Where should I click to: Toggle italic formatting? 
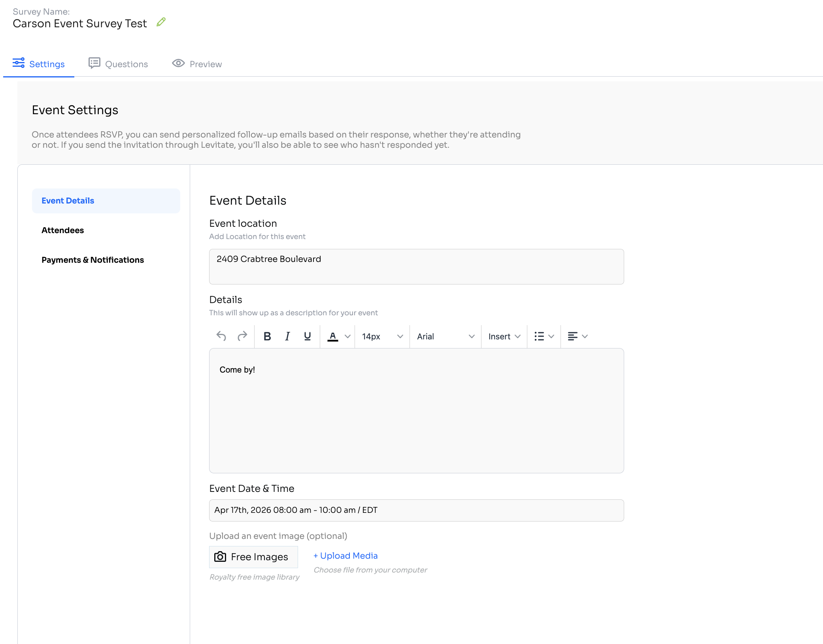pyautogui.click(x=287, y=336)
